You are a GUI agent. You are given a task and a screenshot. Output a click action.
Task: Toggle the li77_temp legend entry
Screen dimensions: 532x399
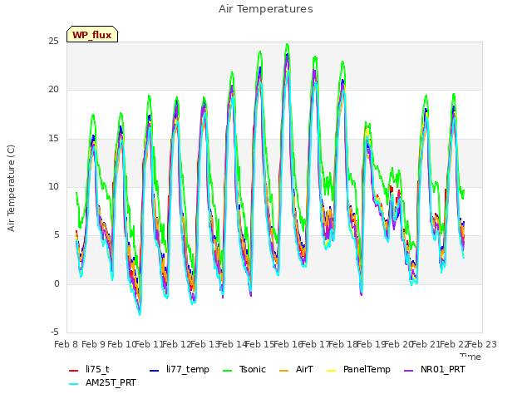180,369
